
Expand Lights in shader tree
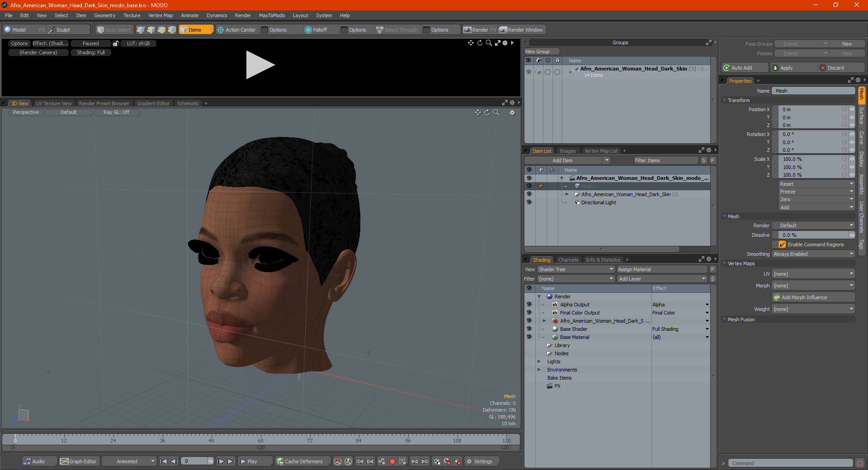539,362
